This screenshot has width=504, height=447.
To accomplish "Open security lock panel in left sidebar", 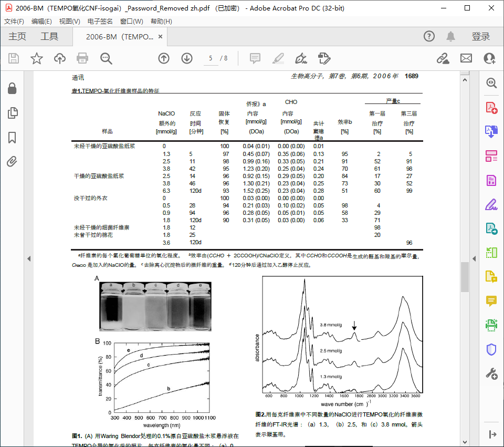I will pos(12,88).
